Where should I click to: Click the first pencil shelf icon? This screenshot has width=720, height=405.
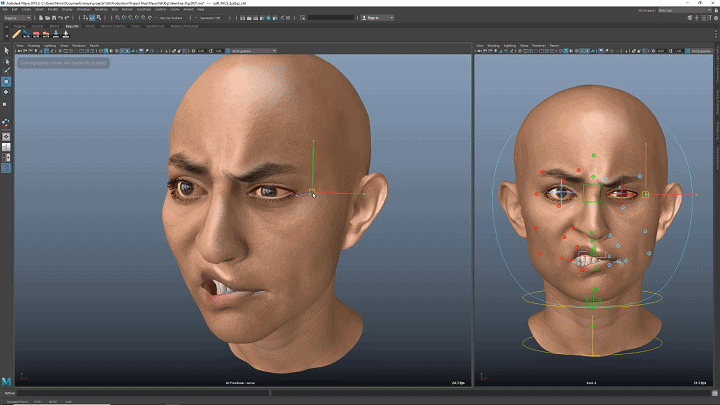[17, 34]
